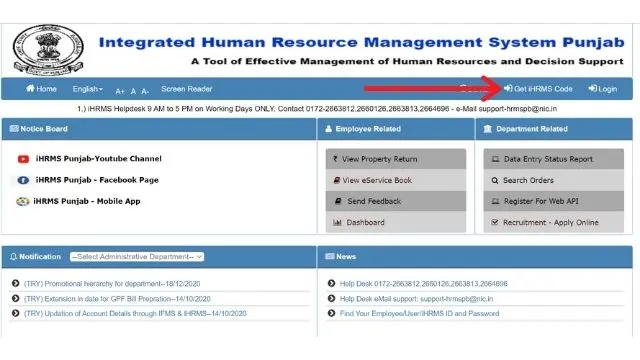Image resolution: width=640 pixels, height=360 pixels.
Task: Click the arrow icon beside Help Desk phone numbers
Action: (331, 283)
